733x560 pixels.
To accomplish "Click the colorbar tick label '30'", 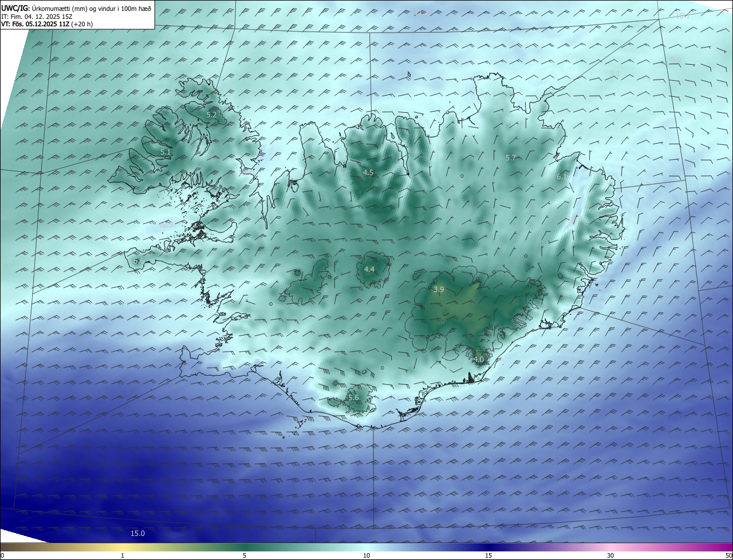I will 610,555.
